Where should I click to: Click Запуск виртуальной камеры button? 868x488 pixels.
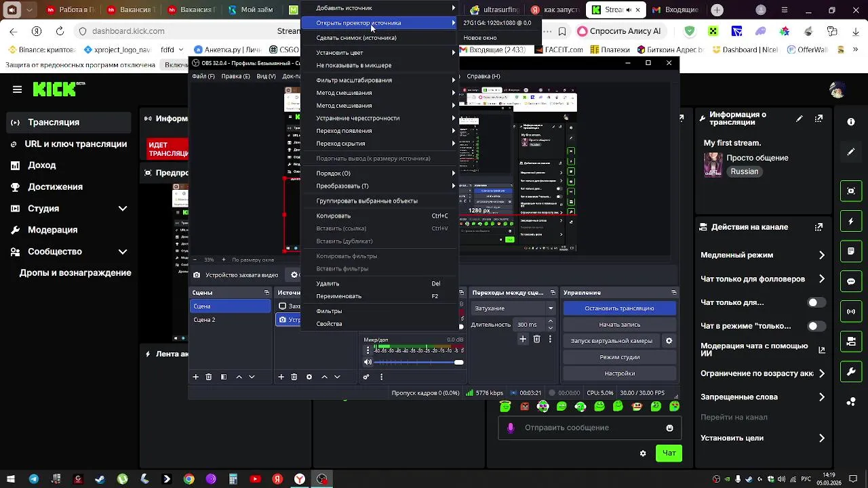point(612,341)
